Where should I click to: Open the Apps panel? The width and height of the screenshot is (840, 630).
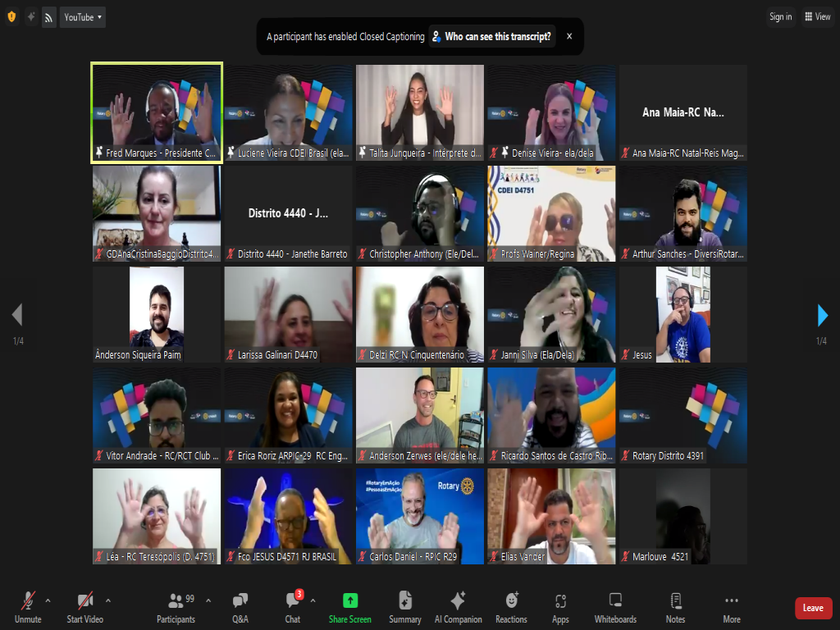(x=560, y=607)
